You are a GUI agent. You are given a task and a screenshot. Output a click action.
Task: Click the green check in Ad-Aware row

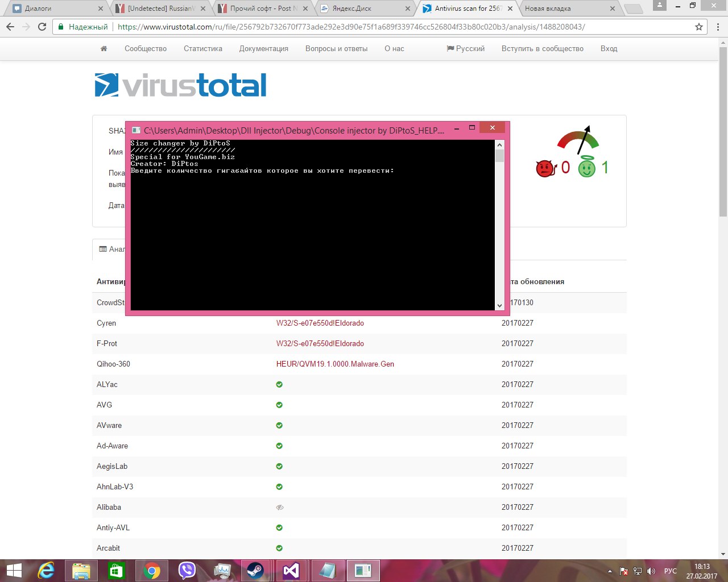point(279,446)
